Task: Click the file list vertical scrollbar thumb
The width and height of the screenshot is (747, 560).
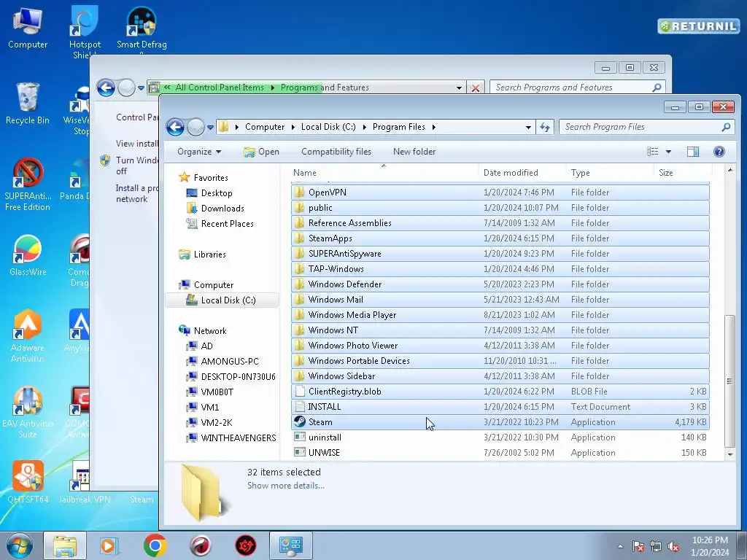Action: click(729, 381)
